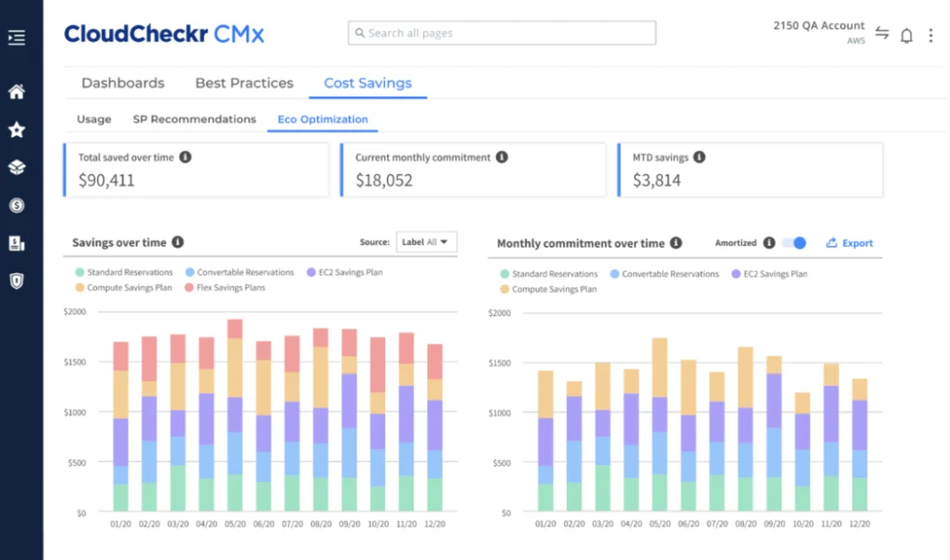Click the Search all pages field
950x560 pixels.
[x=502, y=33]
